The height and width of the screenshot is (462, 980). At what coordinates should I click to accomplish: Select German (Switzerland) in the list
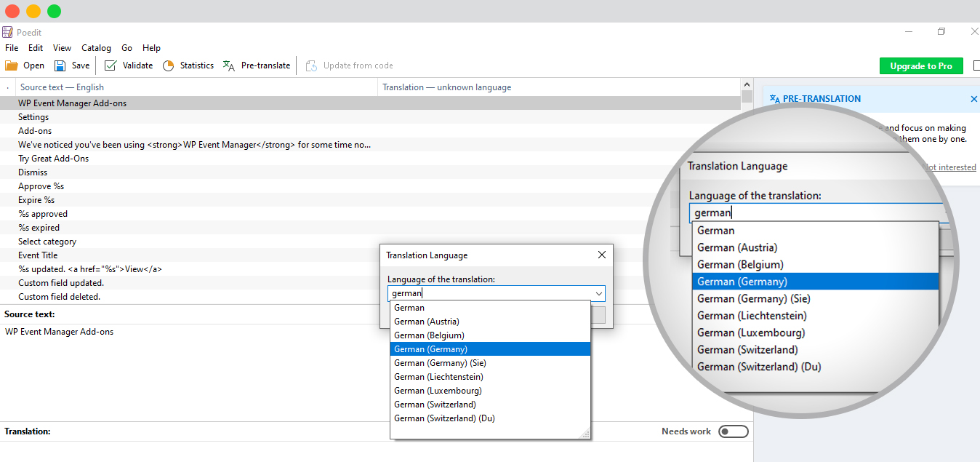pos(490,405)
